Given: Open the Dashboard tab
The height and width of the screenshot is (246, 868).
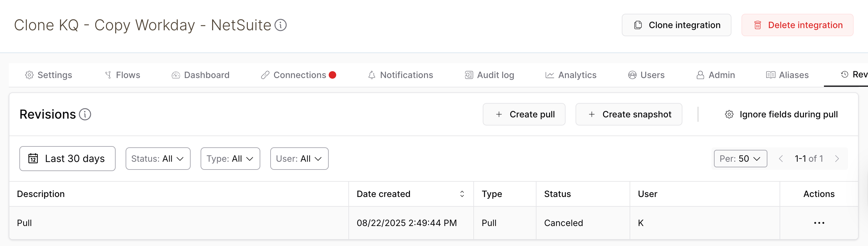Looking at the screenshot, I should point(201,75).
